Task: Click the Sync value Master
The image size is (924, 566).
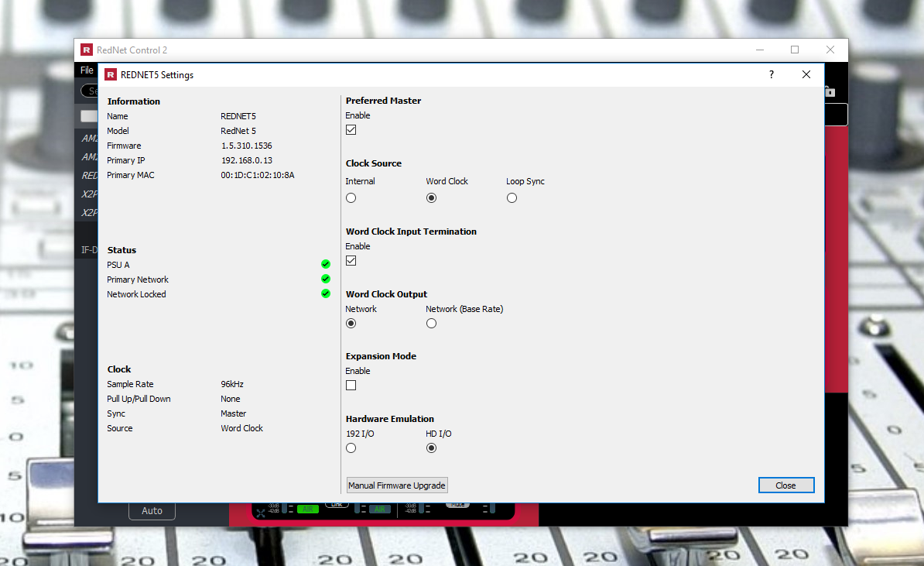Action: pyautogui.click(x=234, y=413)
